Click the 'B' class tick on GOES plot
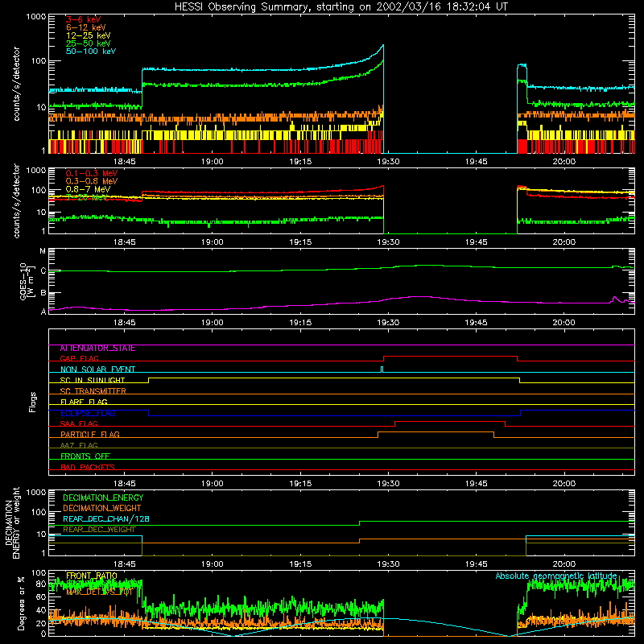The height and width of the screenshot is (644, 644). click(x=43, y=293)
